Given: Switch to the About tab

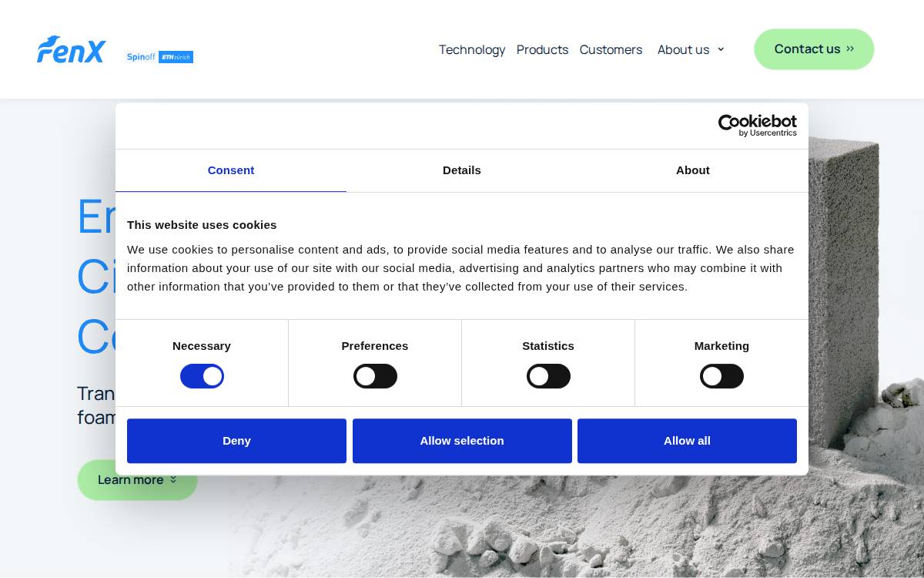Looking at the screenshot, I should click(x=693, y=170).
